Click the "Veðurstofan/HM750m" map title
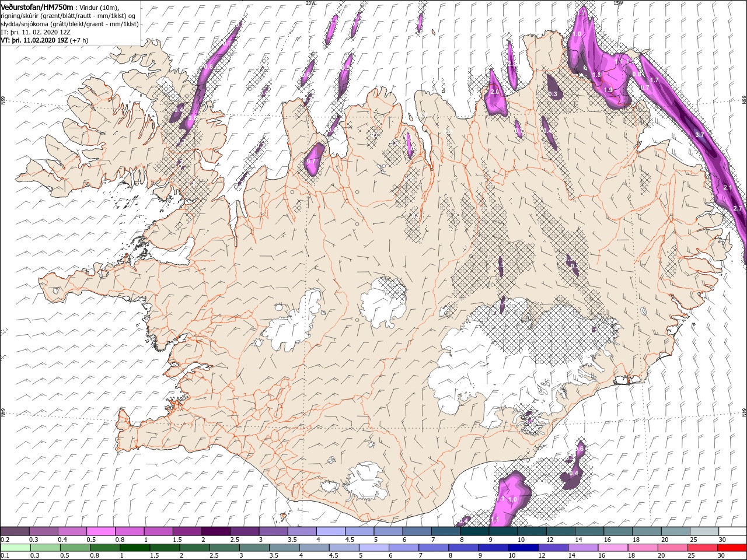Screen dimensions: 747x560 37,6
